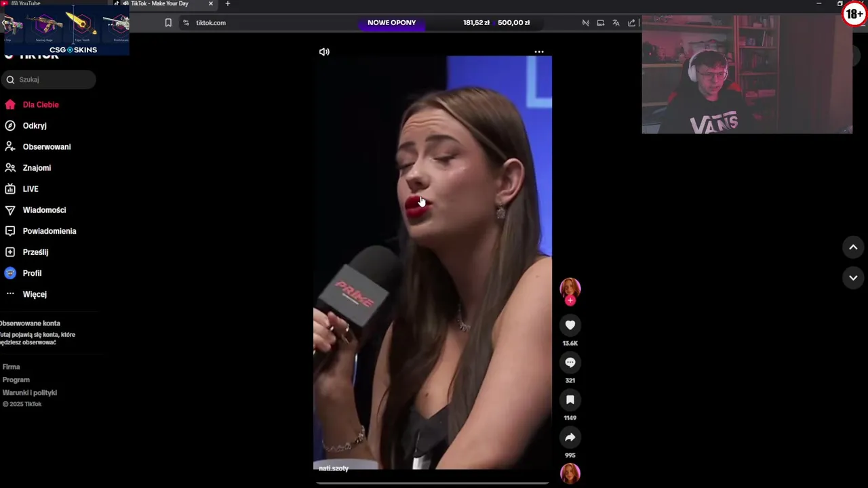Image resolution: width=868 pixels, height=488 pixels.
Task: Open the video three-dots options menu
Action: 539,52
